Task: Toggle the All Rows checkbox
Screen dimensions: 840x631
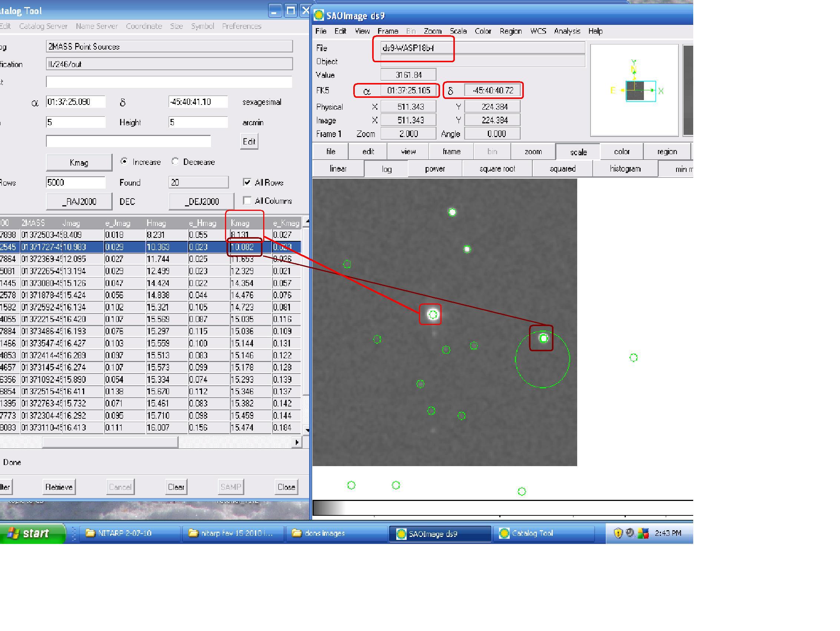Action: point(247,182)
